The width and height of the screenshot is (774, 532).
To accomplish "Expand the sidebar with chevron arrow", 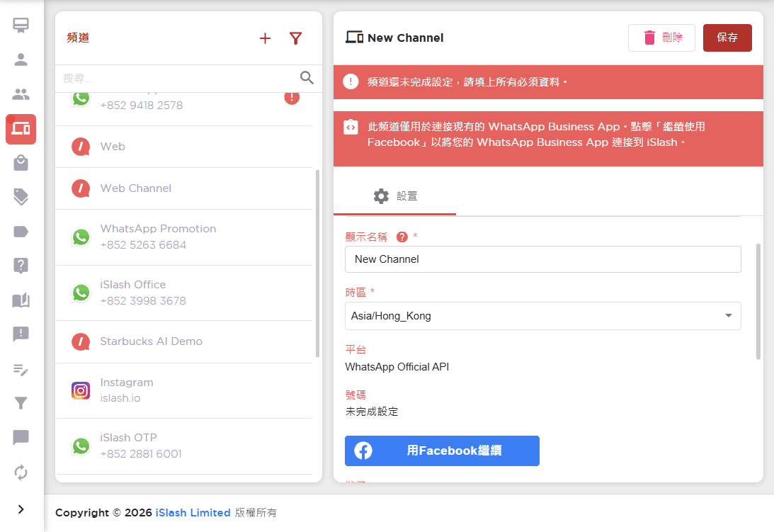I will [21, 509].
